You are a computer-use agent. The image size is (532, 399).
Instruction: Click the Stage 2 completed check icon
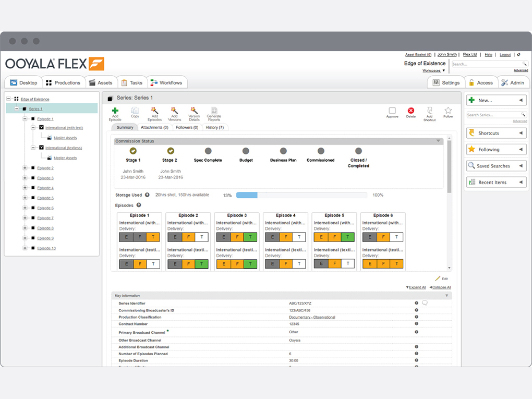(x=171, y=151)
